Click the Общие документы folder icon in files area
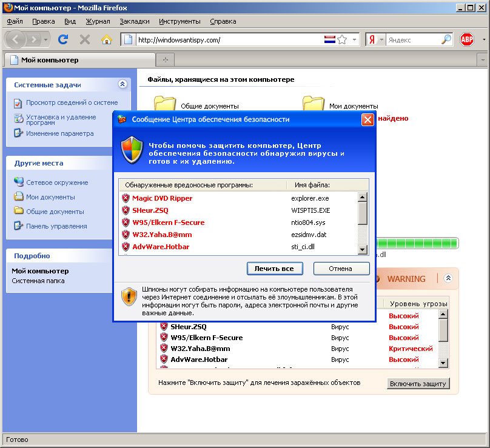This screenshot has width=490, height=448. [x=165, y=104]
